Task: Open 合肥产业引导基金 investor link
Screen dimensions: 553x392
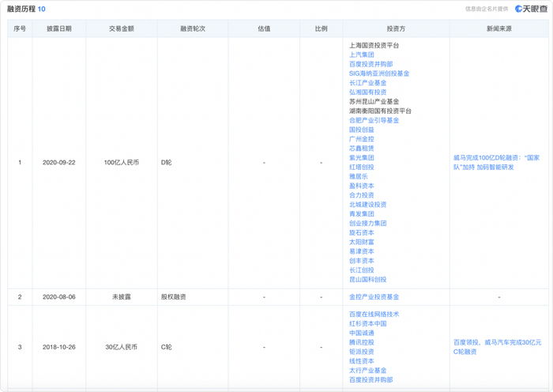Action: tap(374, 120)
